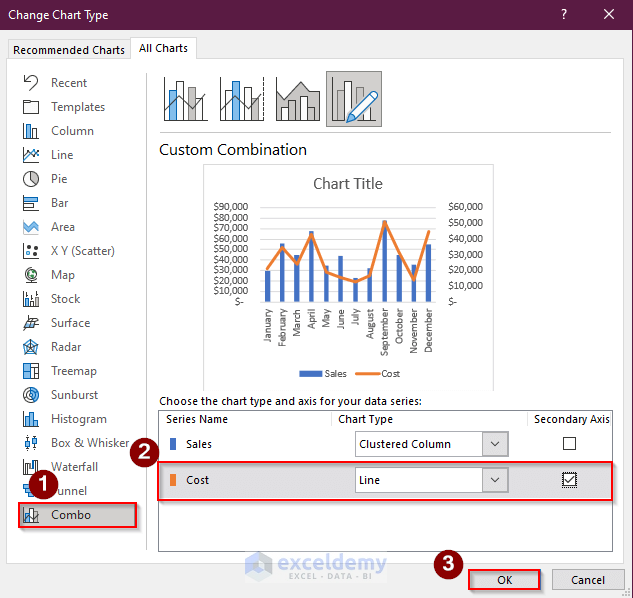
Task: Select the Combo chart icon
Action: 31,515
